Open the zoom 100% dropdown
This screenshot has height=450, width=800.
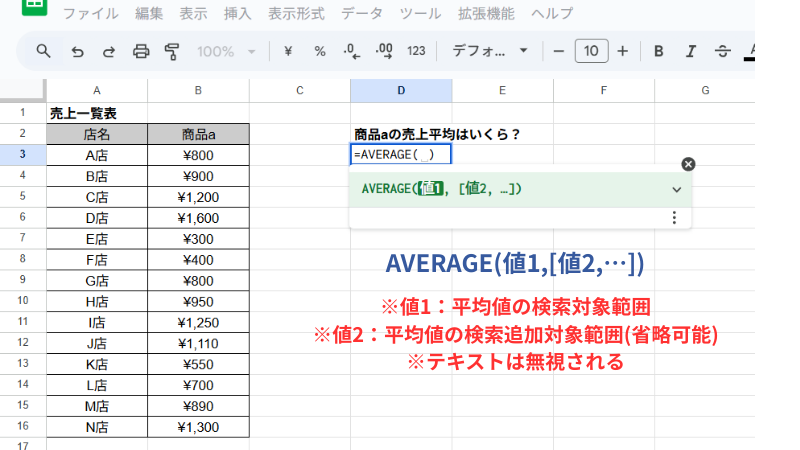coord(226,52)
